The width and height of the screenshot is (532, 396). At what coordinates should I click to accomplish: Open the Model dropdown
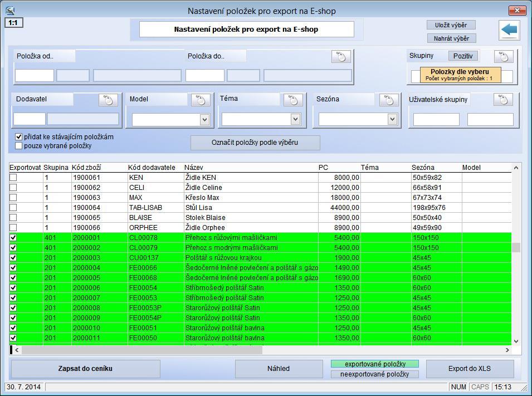click(204, 119)
